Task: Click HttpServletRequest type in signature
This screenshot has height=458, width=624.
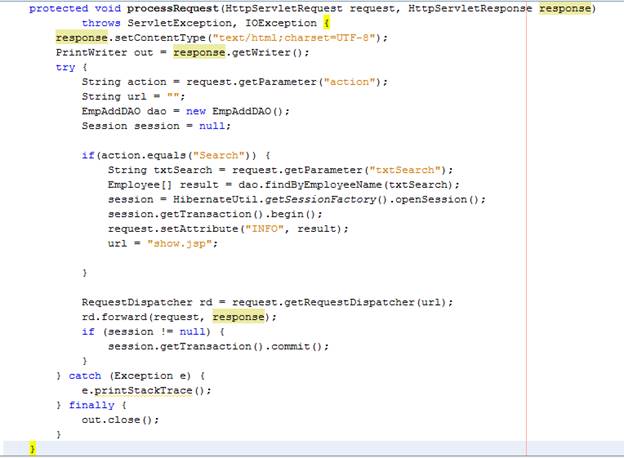Action: 283,8
